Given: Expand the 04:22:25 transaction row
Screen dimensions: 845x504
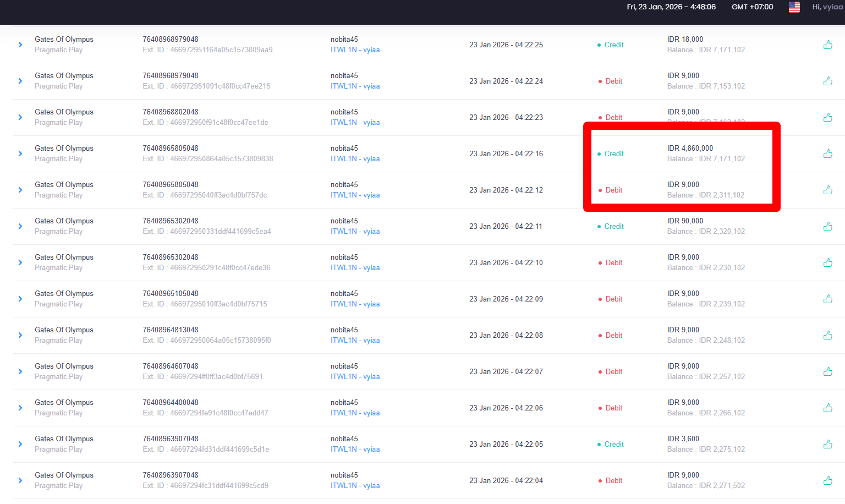Looking at the screenshot, I should click(x=20, y=45).
